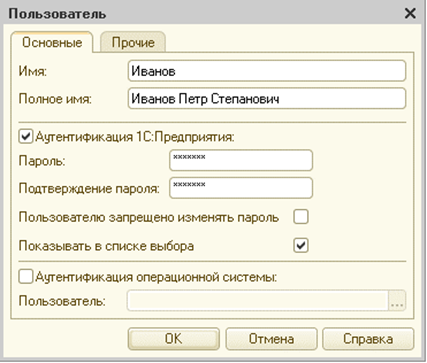Click the Подтверждение пароля: label text
427x363 pixels.
pos(89,189)
